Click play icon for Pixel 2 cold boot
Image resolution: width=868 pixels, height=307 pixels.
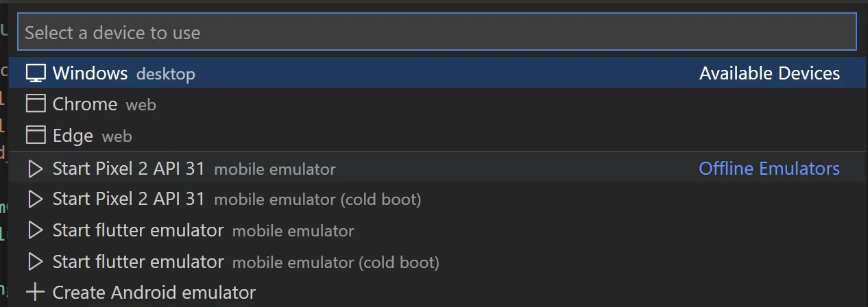click(36, 199)
